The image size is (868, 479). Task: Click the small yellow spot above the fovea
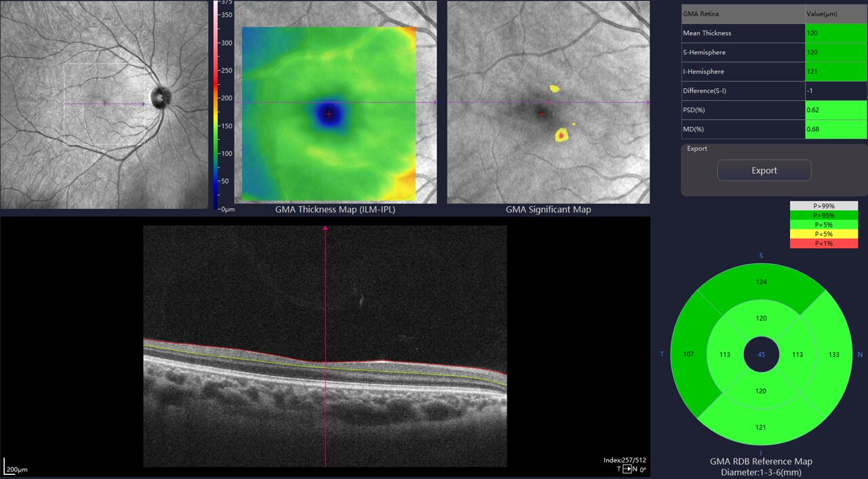(x=554, y=88)
